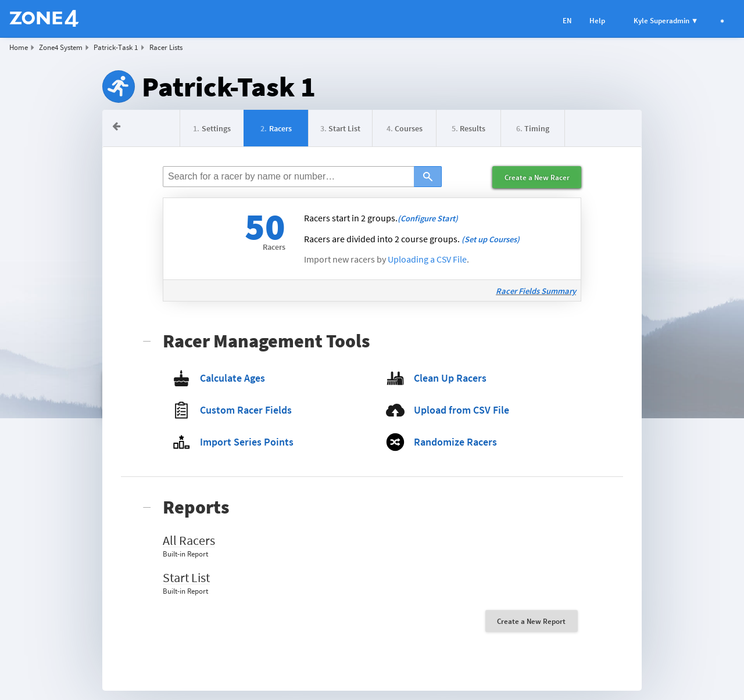Click the podium Import Series Points icon

[181, 442]
